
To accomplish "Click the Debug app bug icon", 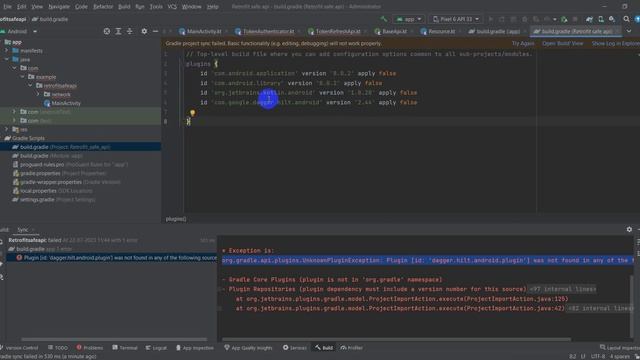I will tap(524, 19).
